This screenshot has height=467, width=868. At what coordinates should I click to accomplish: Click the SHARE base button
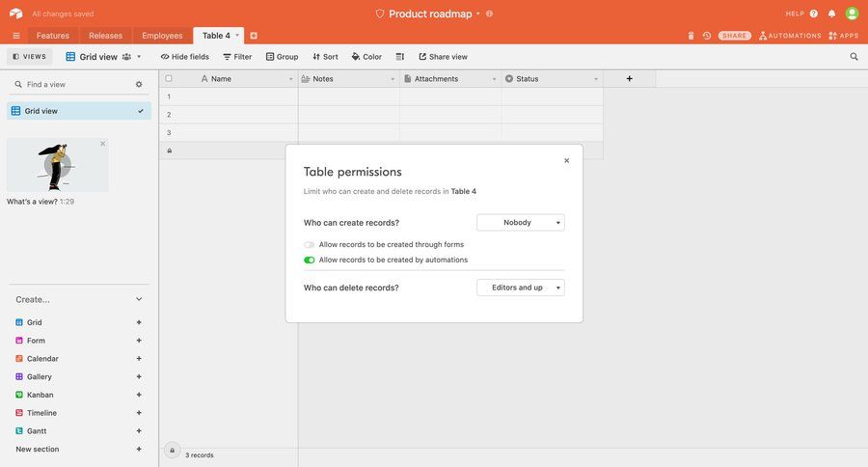click(735, 36)
